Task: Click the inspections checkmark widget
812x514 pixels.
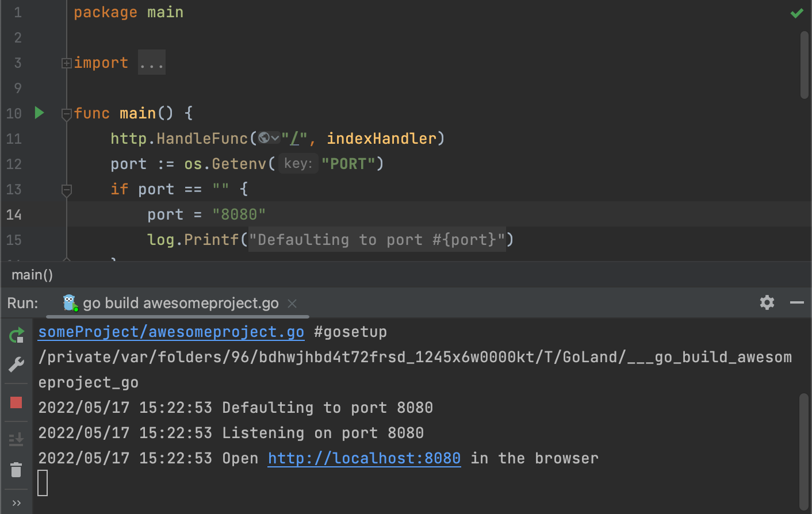Action: tap(796, 13)
